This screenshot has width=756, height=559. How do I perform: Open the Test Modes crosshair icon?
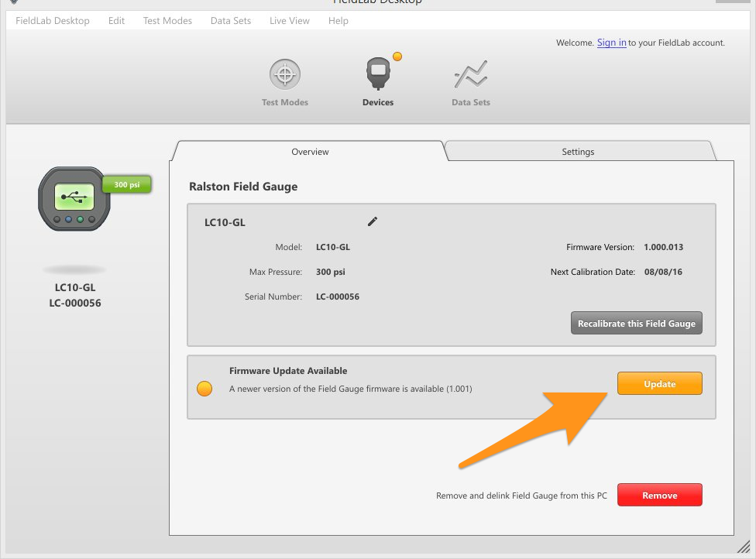point(284,74)
